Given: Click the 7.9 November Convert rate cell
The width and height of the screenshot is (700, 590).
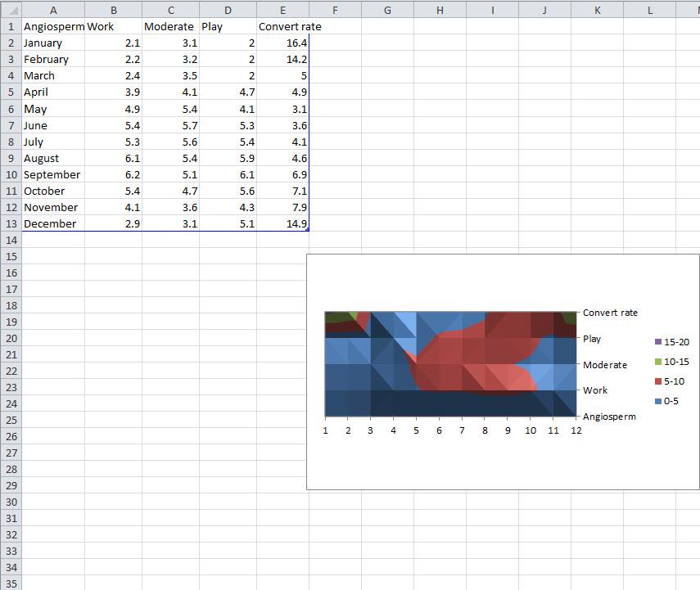Looking at the screenshot, I should (x=282, y=208).
